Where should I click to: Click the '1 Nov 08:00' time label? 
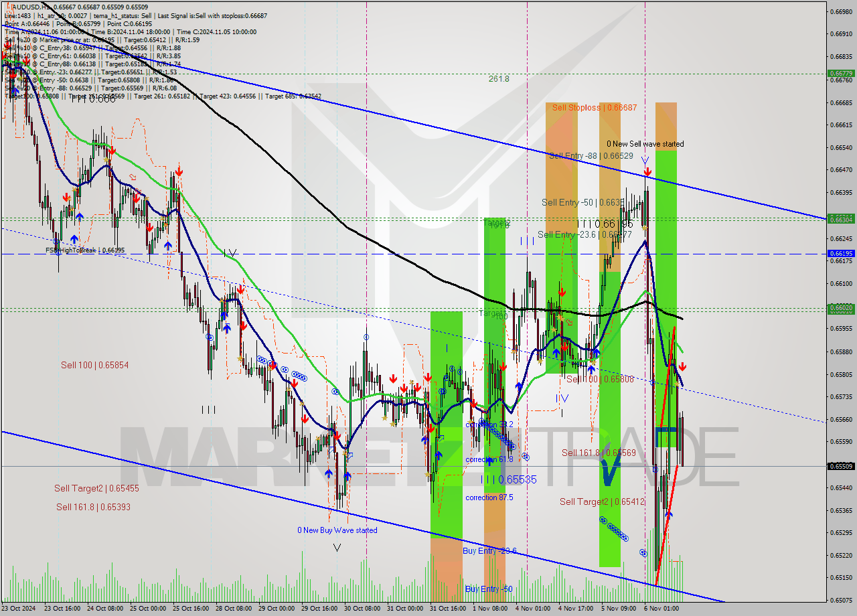tap(490, 609)
